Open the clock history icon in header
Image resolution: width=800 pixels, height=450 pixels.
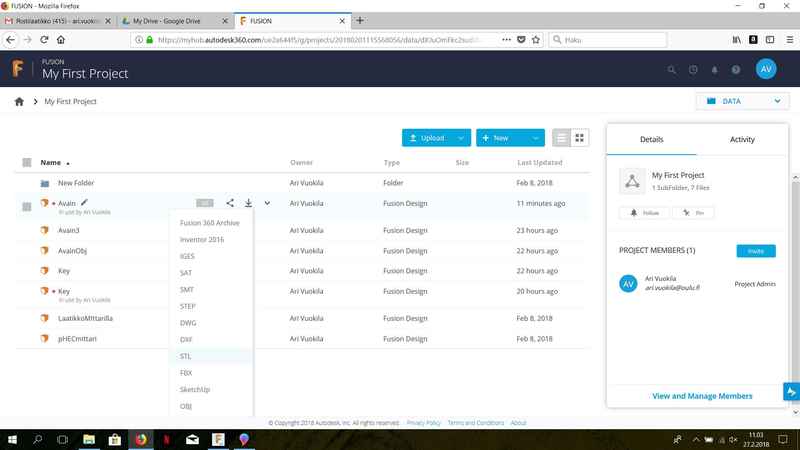click(693, 70)
